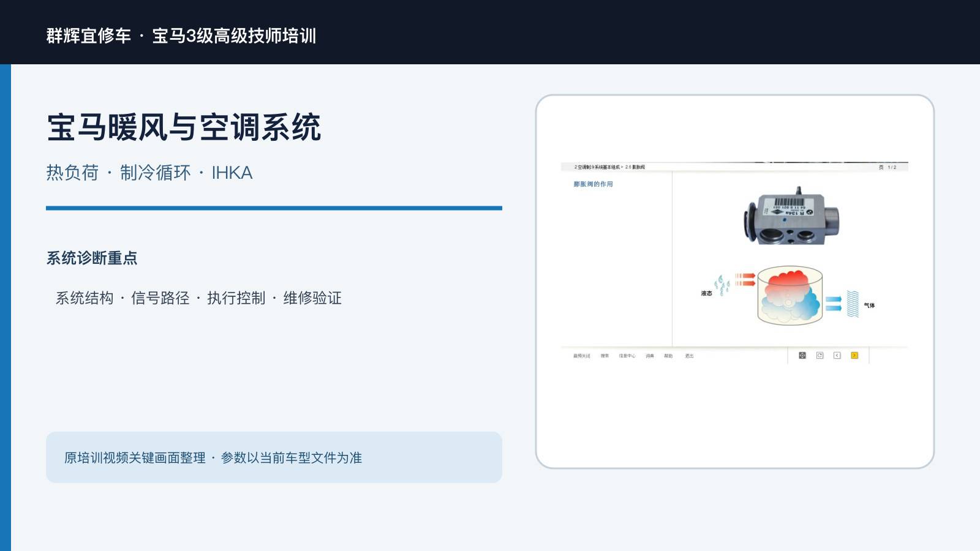980x551 pixels.
Task: Open 信息中心 in the viewer bottom menu
Action: pyautogui.click(x=627, y=356)
